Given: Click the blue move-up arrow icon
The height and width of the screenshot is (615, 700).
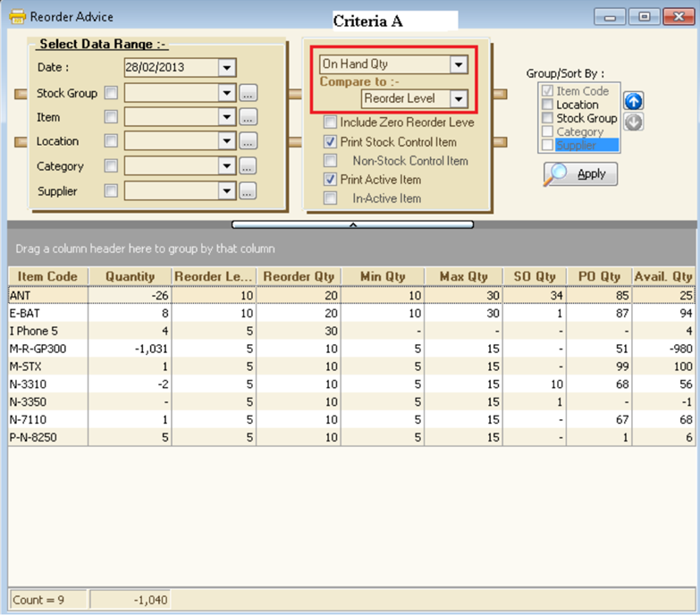Looking at the screenshot, I should point(634,101).
